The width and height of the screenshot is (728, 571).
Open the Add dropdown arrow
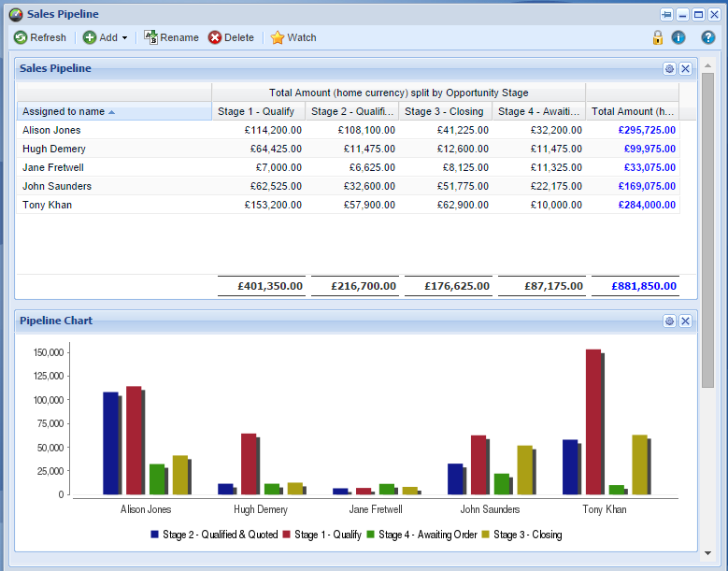(x=125, y=38)
